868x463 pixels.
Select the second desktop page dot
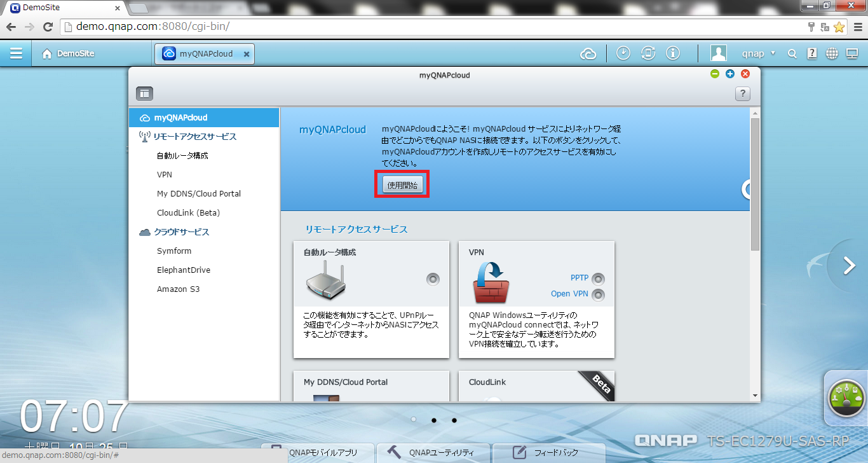433,420
